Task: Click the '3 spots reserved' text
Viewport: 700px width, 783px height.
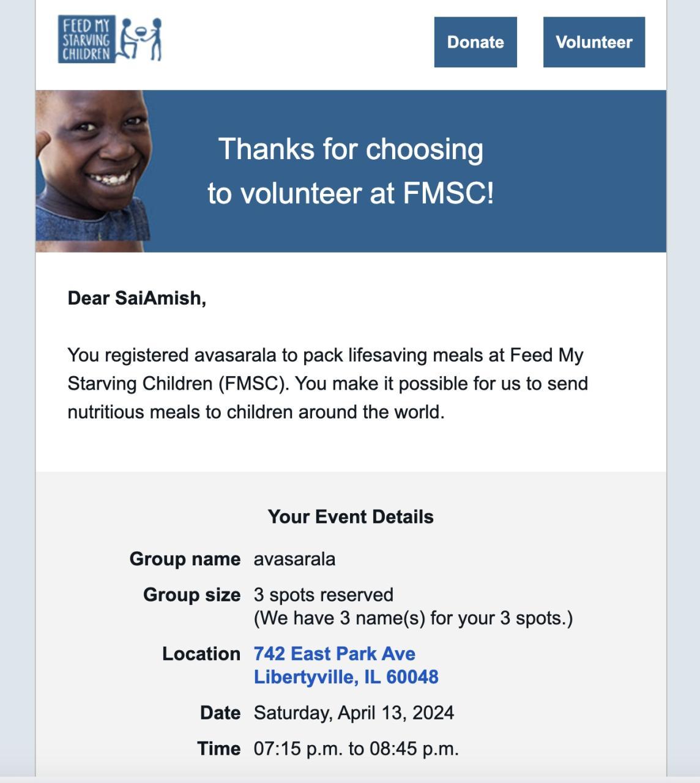Action: pyautogui.click(x=323, y=595)
